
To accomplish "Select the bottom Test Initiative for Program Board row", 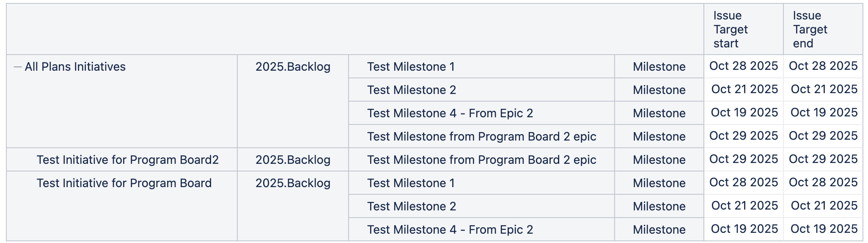I will (124, 183).
